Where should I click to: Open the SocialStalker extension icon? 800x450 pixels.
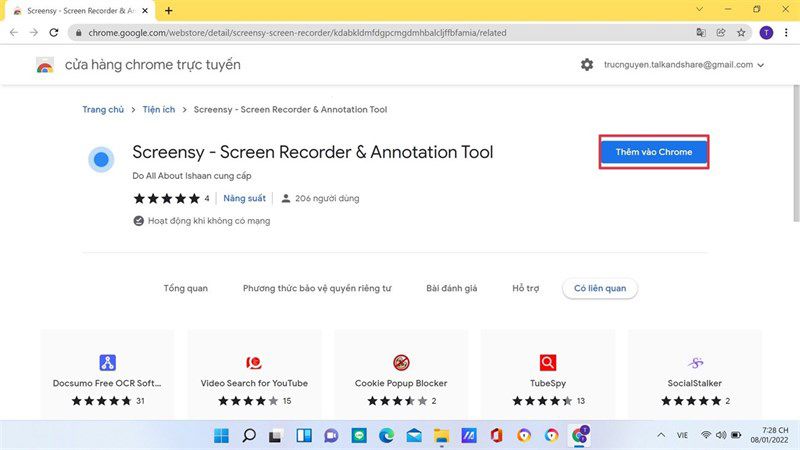click(x=695, y=362)
